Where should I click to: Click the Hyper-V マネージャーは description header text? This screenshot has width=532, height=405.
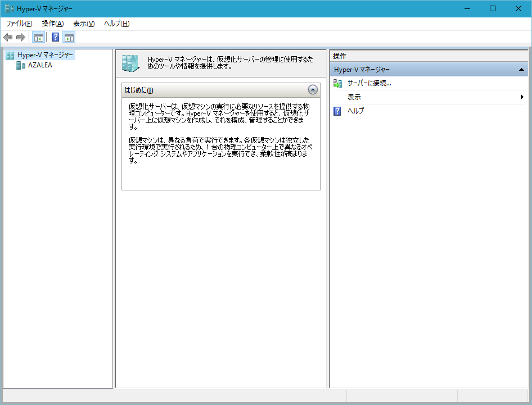[x=230, y=63]
